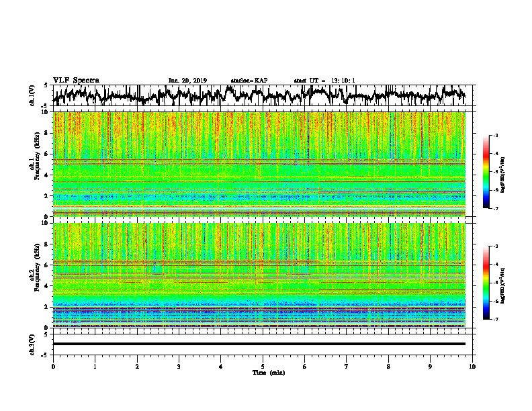Image resolution: width=532 pixels, height=411 pixels.
Task: Click the time axis tick label "5"
Action: [263, 367]
